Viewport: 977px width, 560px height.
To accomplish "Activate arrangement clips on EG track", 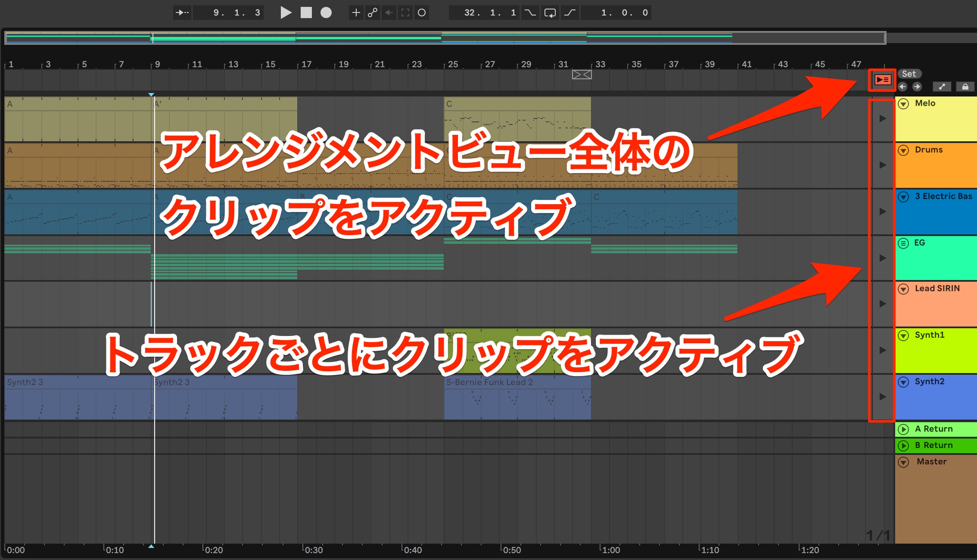I will pyautogui.click(x=882, y=258).
